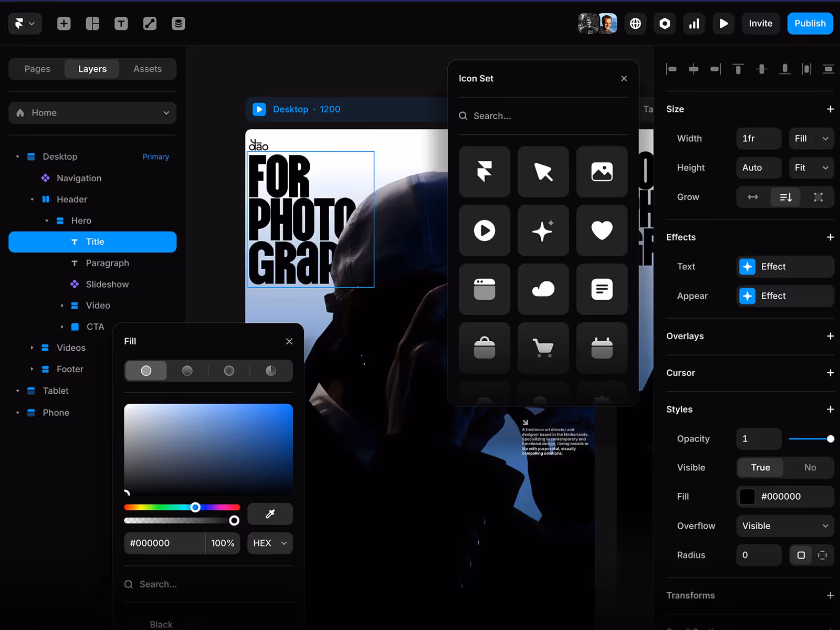Open the Home page selector dropdown
840x630 pixels.
point(92,112)
